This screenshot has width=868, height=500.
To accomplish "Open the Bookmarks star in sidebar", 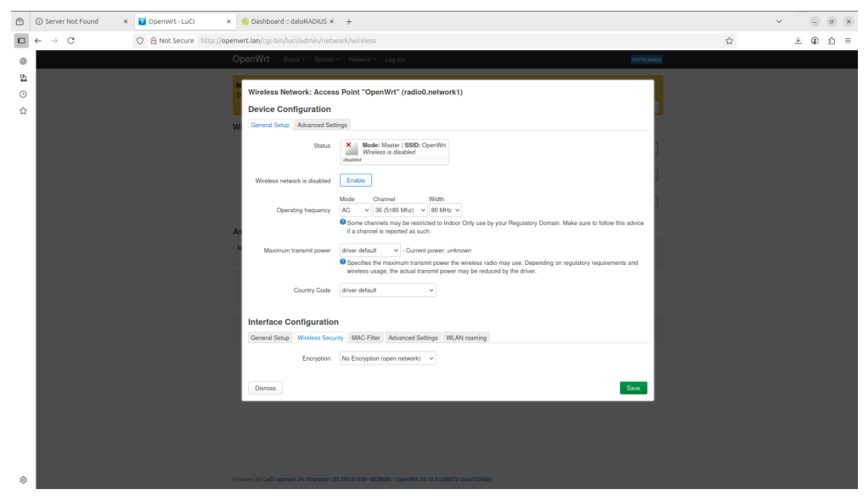I will point(23,110).
